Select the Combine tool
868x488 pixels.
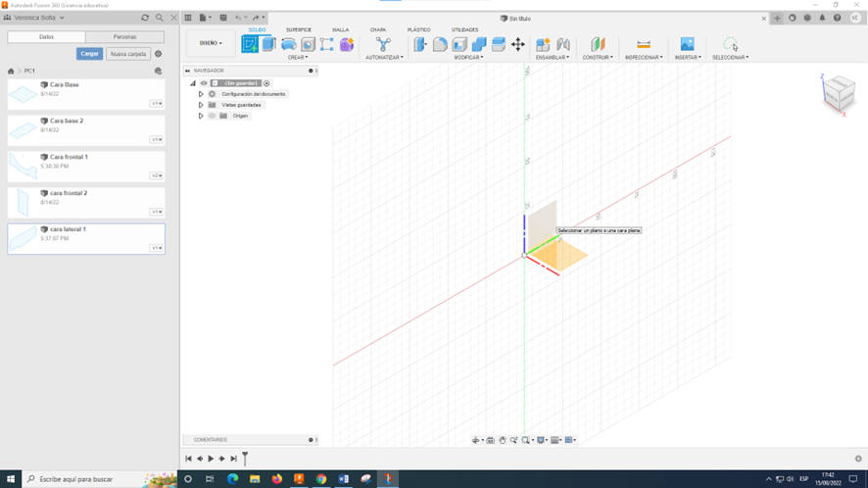pos(479,44)
